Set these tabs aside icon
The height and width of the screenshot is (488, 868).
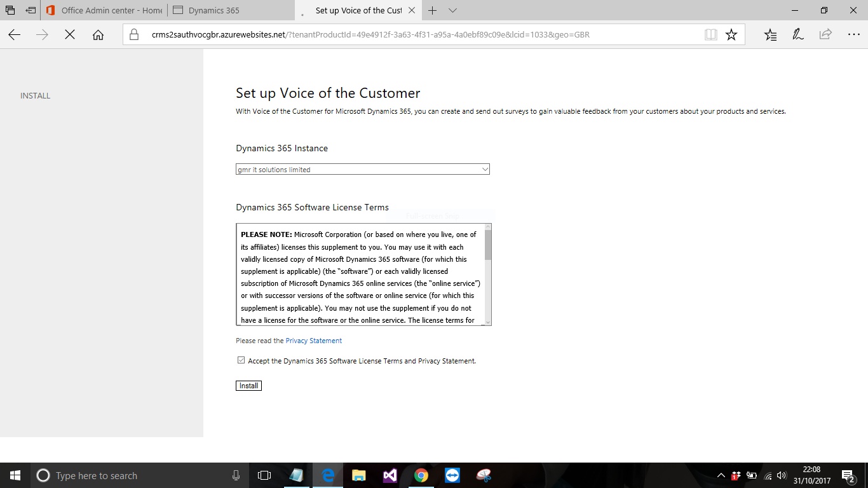pyautogui.click(x=31, y=10)
